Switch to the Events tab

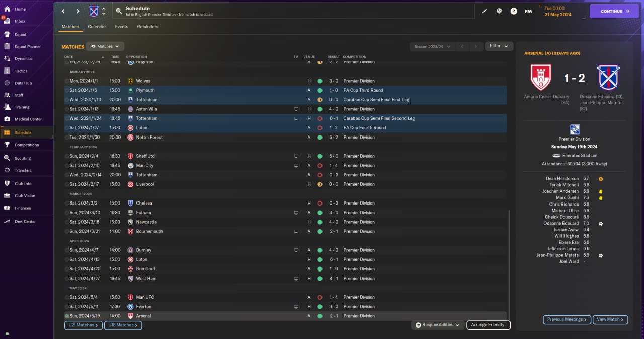[x=122, y=27]
